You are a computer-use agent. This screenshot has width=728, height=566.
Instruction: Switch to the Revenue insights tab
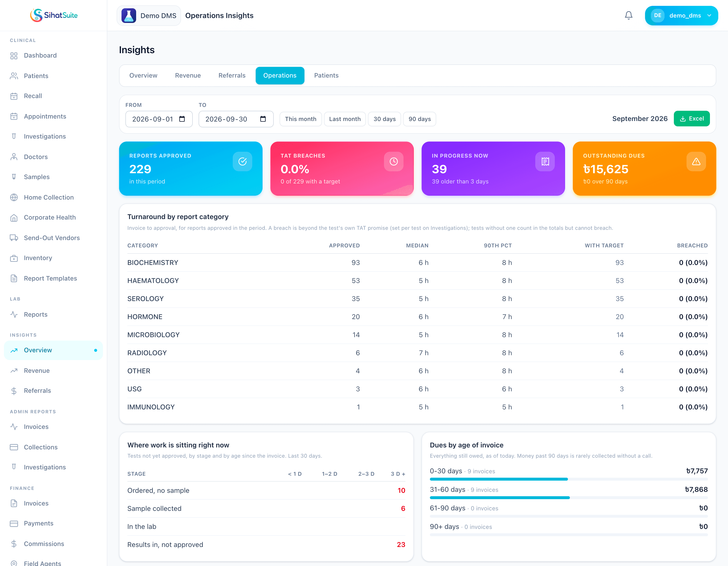pyautogui.click(x=188, y=76)
